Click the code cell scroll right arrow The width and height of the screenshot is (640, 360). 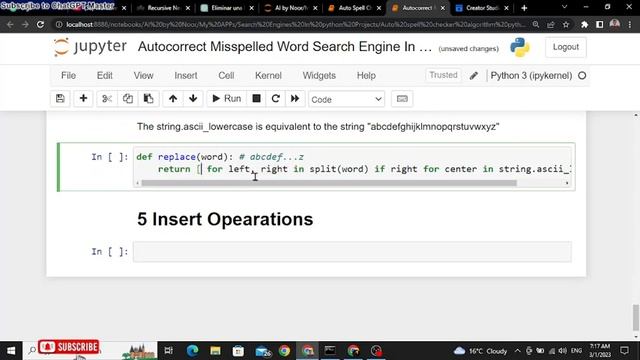click(x=567, y=183)
